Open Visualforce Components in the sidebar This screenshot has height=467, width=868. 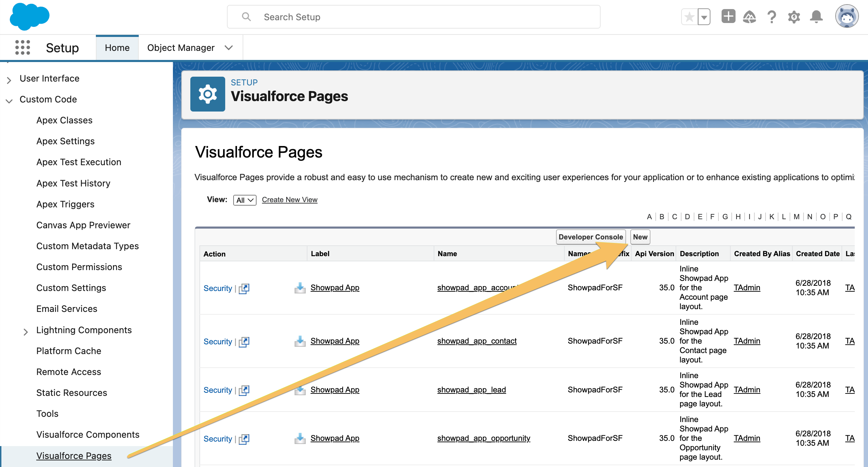[x=88, y=435]
